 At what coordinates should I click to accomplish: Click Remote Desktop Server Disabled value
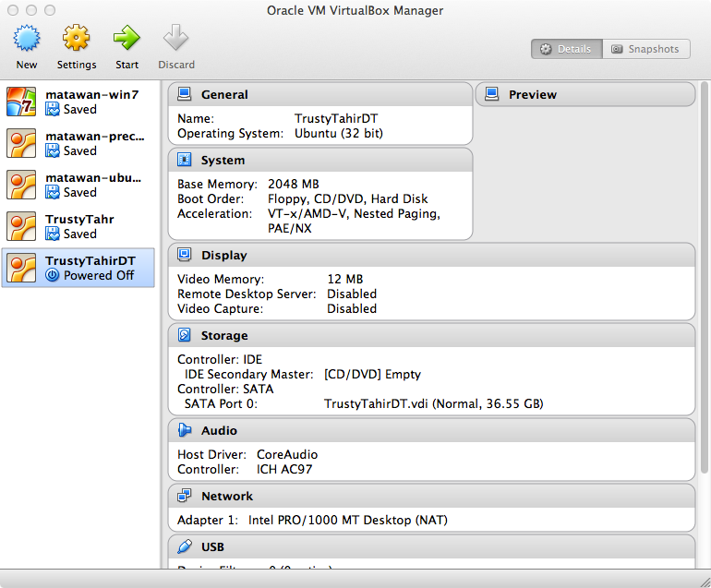click(352, 294)
